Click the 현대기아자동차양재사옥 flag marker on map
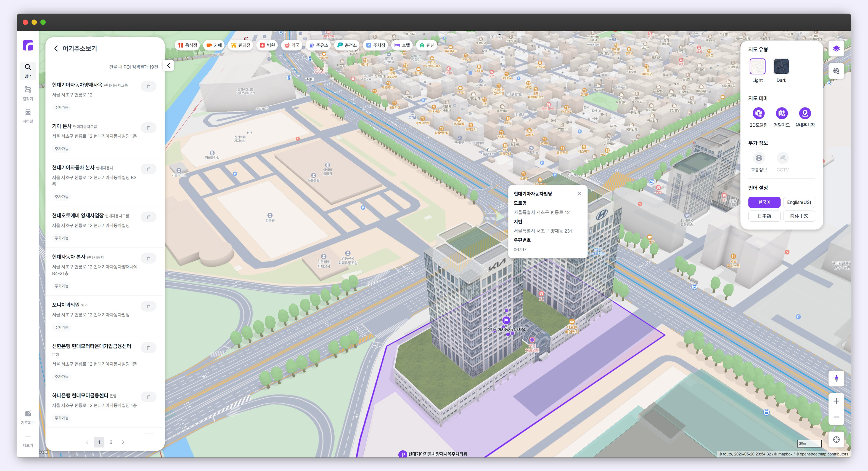Image resolution: width=868 pixels, height=471 pixels. pos(506,320)
